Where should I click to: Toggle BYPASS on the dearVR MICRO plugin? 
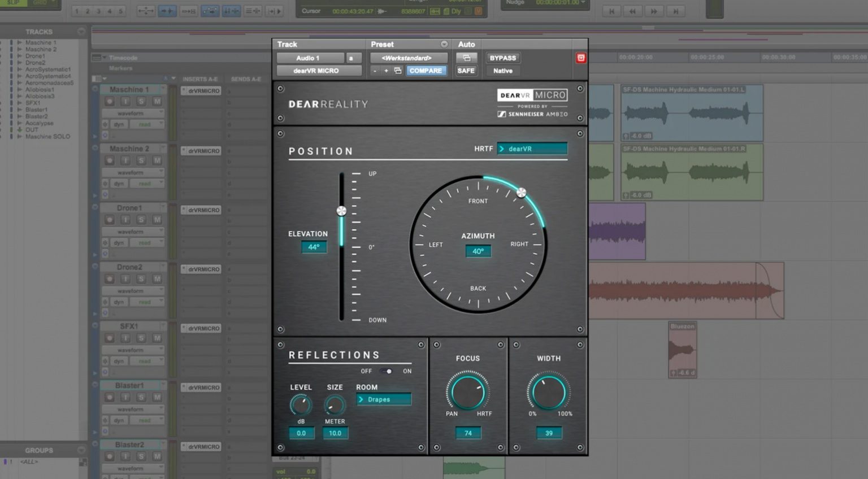(503, 58)
